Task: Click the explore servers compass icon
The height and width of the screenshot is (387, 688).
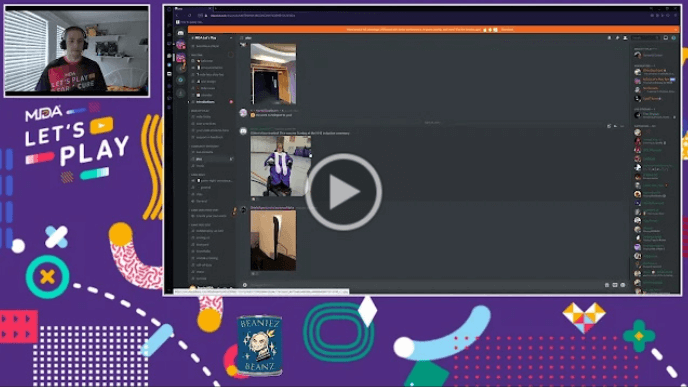Action: pyautogui.click(x=180, y=80)
